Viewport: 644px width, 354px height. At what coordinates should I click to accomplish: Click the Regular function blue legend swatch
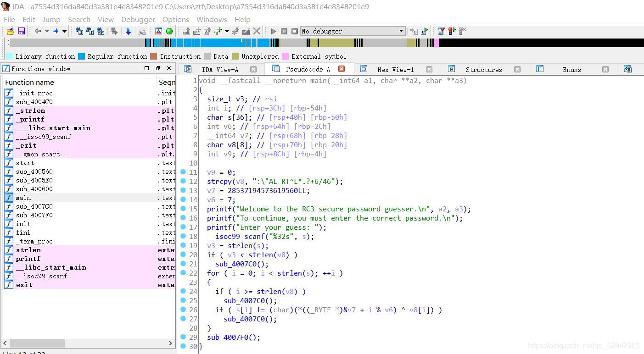[x=81, y=56]
